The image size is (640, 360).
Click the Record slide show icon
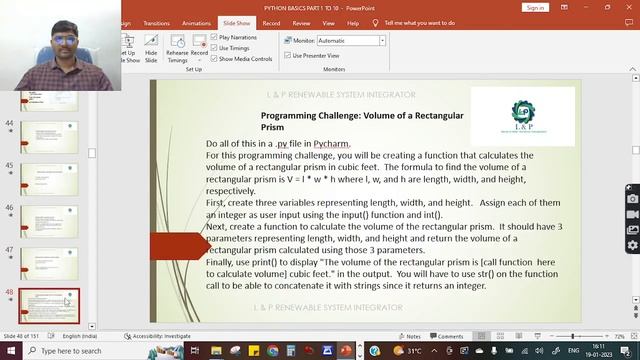pos(199,42)
